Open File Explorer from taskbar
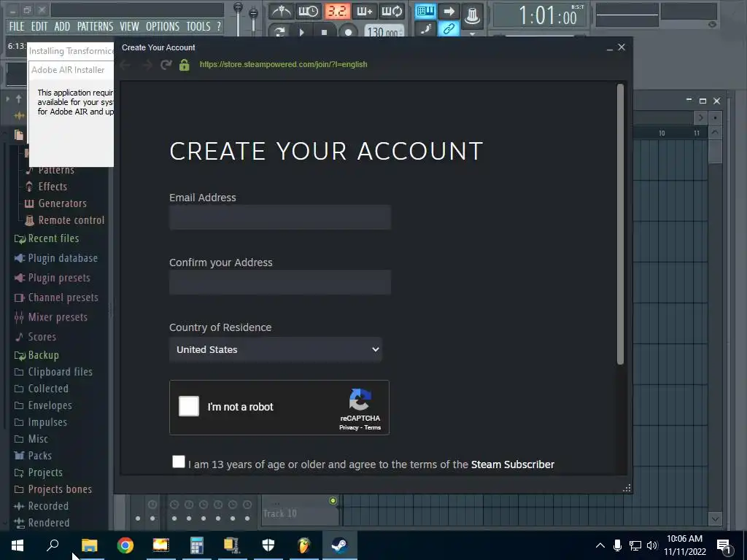Image resolution: width=747 pixels, height=560 pixels. pos(89,545)
